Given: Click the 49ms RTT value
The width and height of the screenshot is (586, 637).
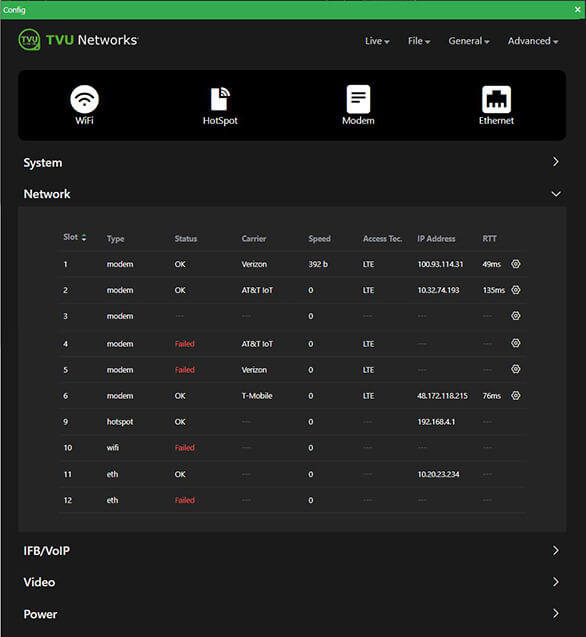Looking at the screenshot, I should click(x=492, y=264).
